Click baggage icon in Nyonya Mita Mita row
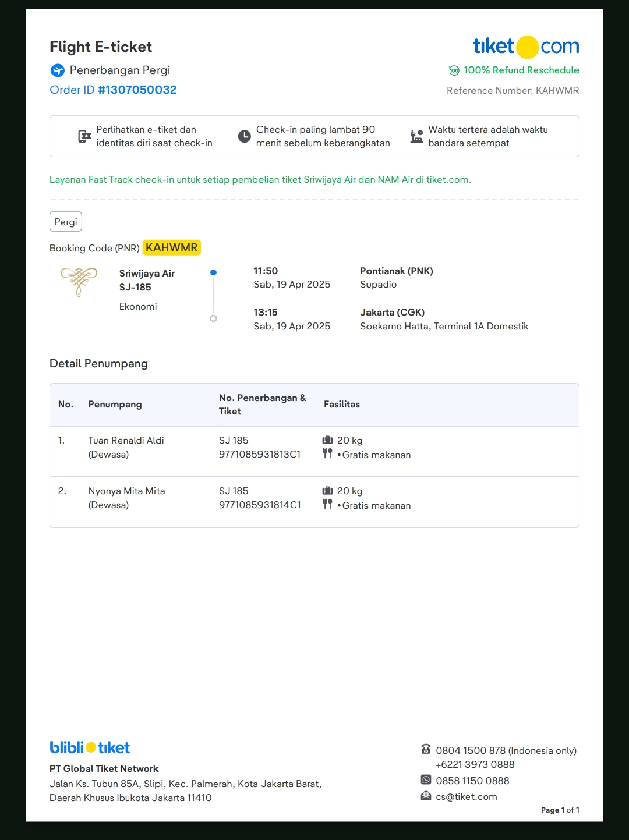629x840 pixels. click(x=328, y=491)
